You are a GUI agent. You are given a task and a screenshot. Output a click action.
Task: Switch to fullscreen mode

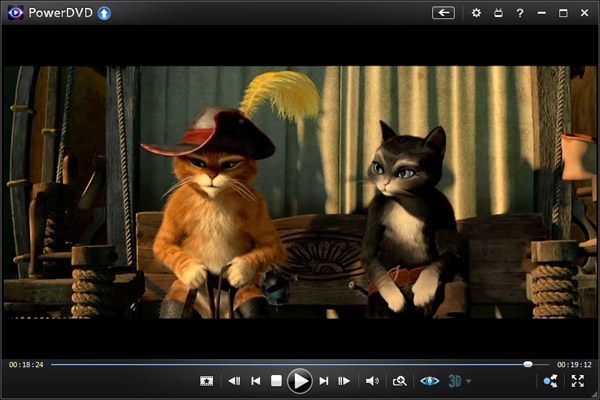coord(578,381)
